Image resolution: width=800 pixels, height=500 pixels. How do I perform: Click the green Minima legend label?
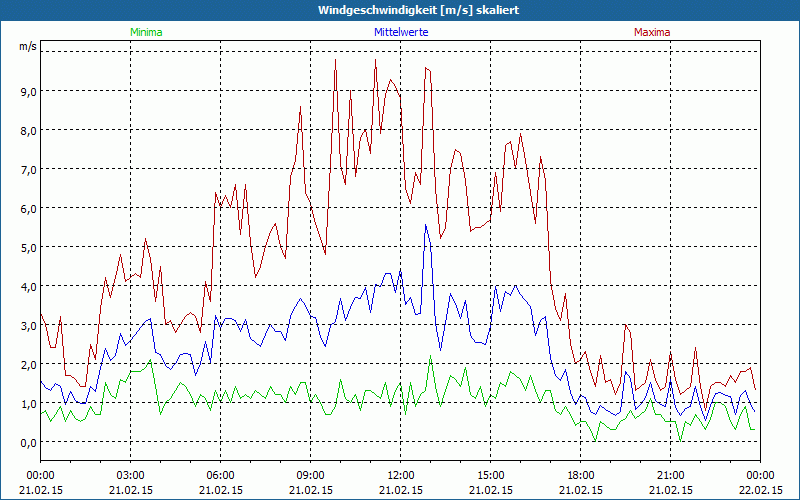[x=146, y=32]
